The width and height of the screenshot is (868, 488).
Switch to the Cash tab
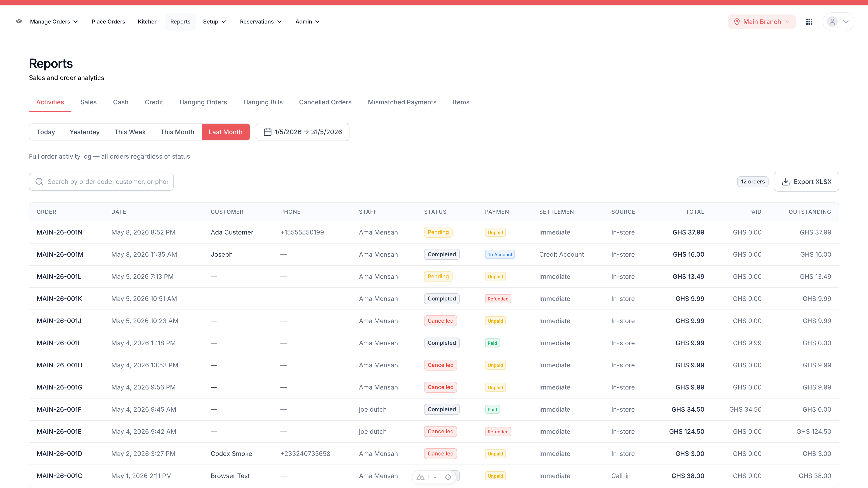tap(121, 102)
